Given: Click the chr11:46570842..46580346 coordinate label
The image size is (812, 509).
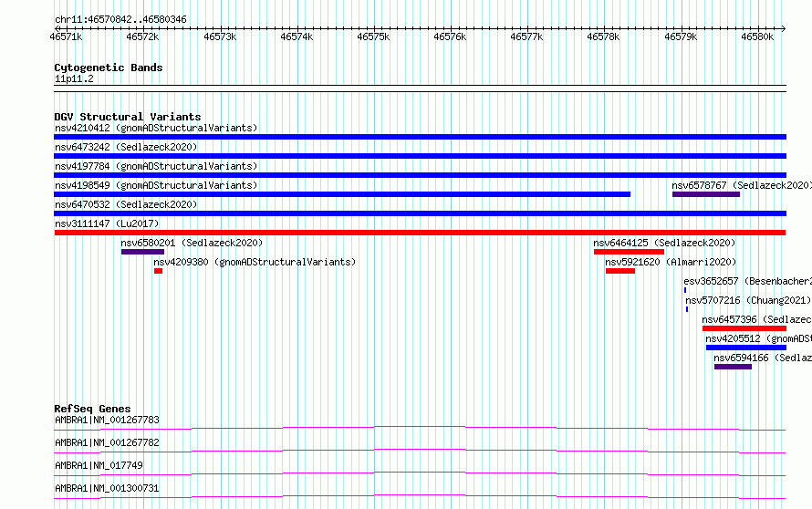Looking at the screenshot, I should (120, 19).
